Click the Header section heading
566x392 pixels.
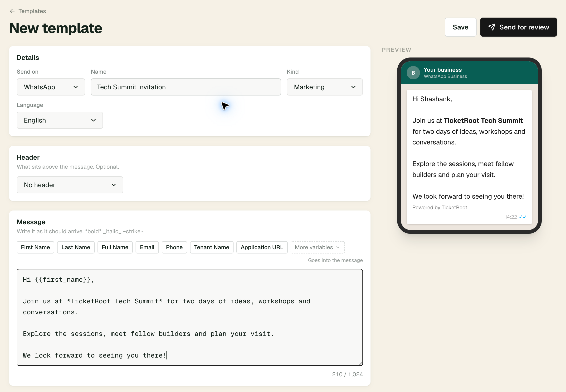[x=28, y=157]
